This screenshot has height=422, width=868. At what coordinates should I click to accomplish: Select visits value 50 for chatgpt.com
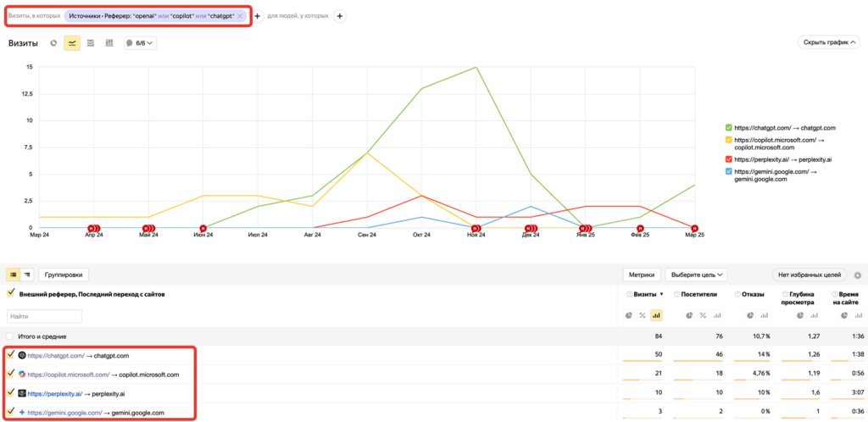(x=658, y=354)
